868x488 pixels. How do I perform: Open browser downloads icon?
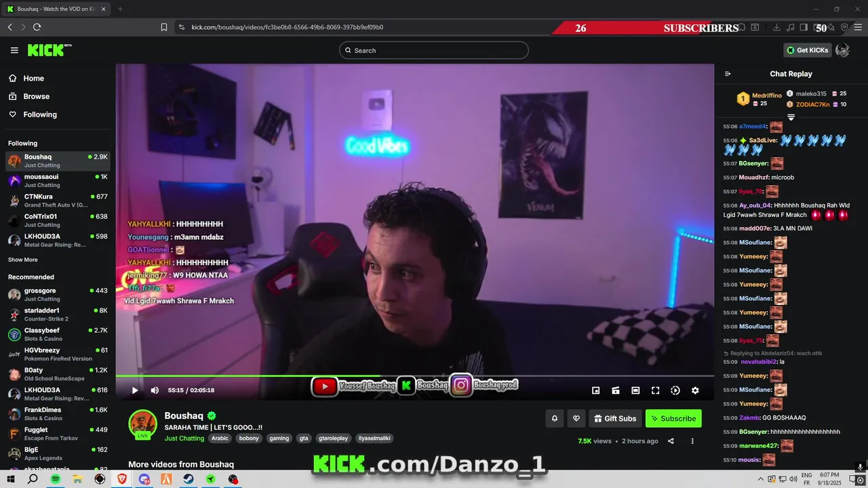776,27
